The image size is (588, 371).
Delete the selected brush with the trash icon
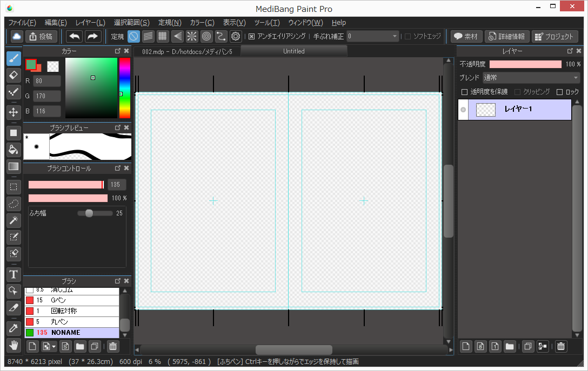pyautogui.click(x=113, y=346)
